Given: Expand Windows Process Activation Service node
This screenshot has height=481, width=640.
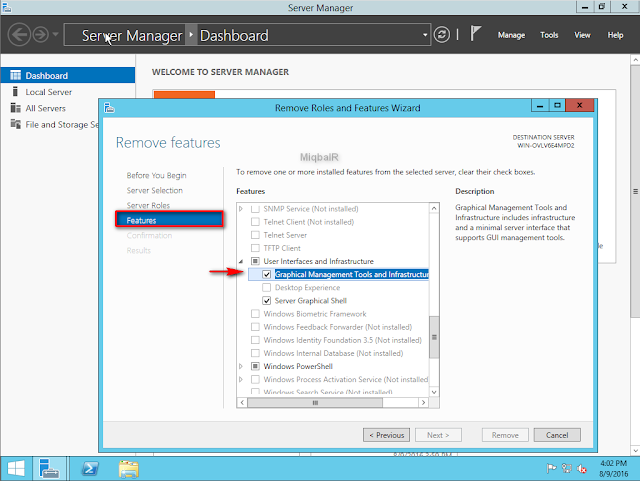Looking at the screenshot, I should tap(241, 379).
